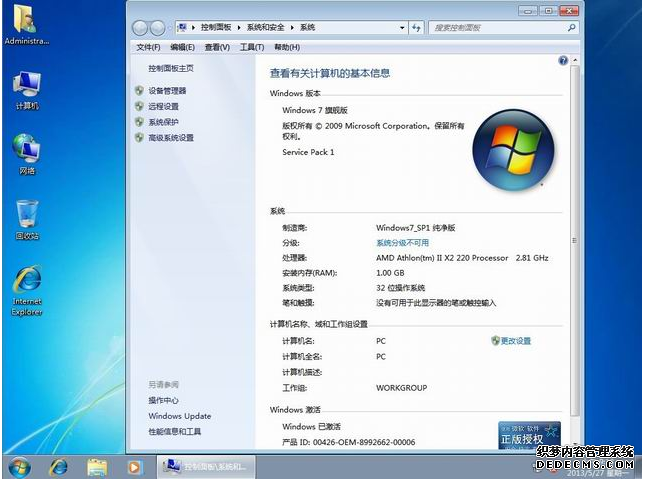645x479 pixels.
Task: Minimize the System window
Action: click(x=528, y=11)
